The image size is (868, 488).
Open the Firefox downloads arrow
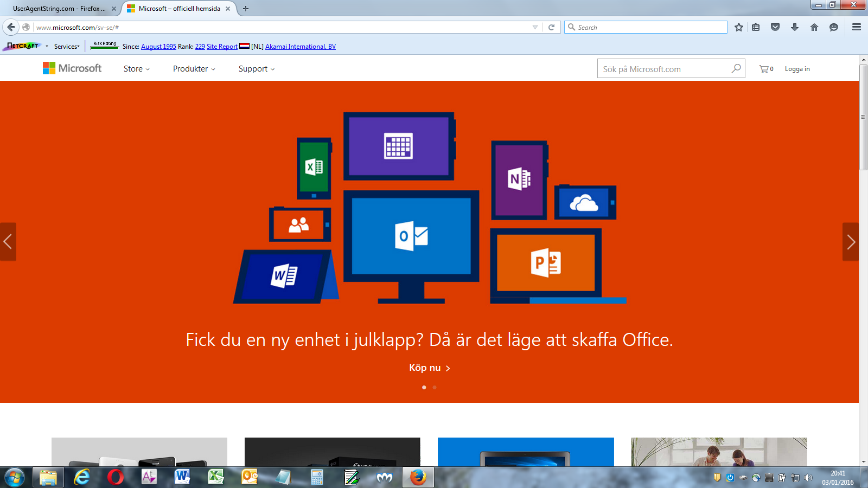[795, 27]
